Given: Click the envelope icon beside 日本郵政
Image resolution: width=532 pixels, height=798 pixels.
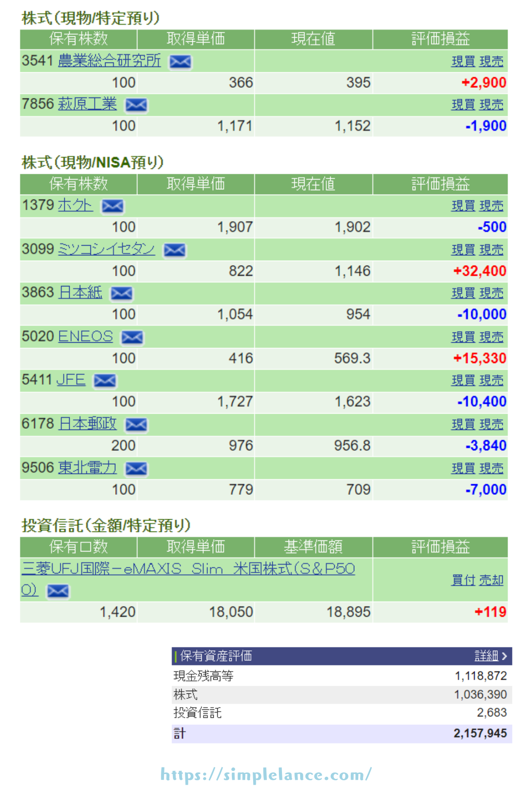Looking at the screenshot, I should coord(136,425).
